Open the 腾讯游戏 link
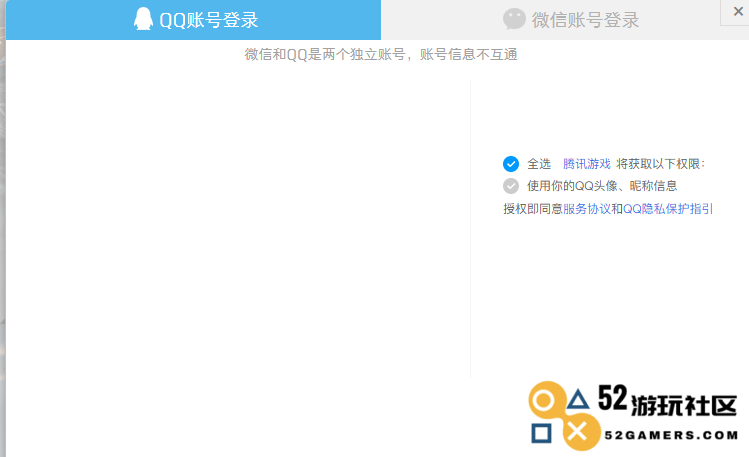This screenshot has width=749, height=457. pyautogui.click(x=587, y=164)
